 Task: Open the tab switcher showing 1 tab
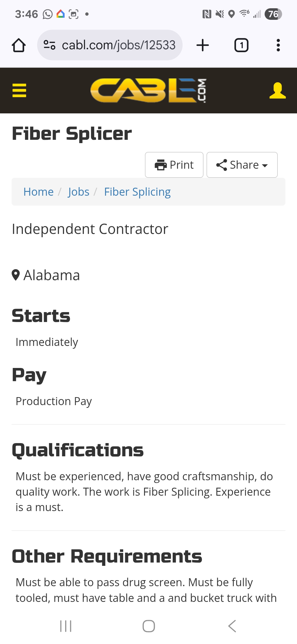click(241, 45)
